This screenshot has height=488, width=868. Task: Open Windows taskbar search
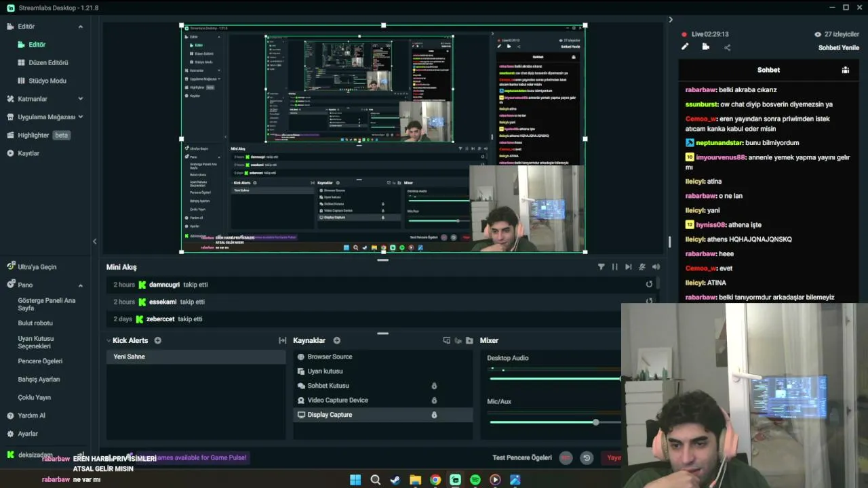tap(375, 480)
